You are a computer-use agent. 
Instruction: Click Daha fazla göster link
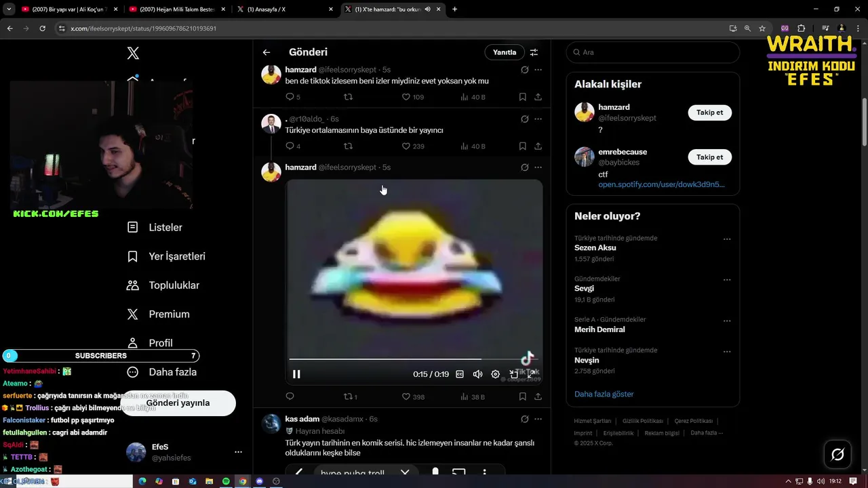coord(604,394)
